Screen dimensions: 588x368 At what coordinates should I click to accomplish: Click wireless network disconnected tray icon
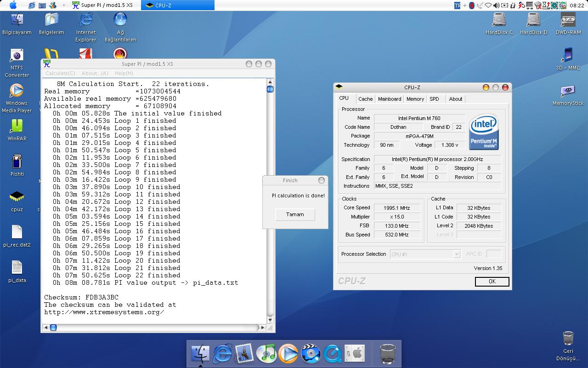538,6
